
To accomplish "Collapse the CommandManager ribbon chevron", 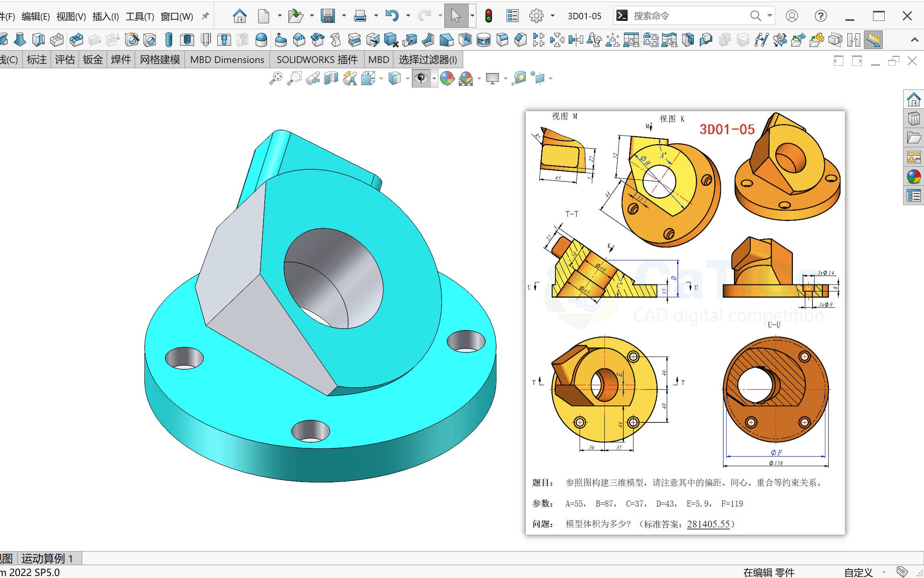I will click(914, 40).
